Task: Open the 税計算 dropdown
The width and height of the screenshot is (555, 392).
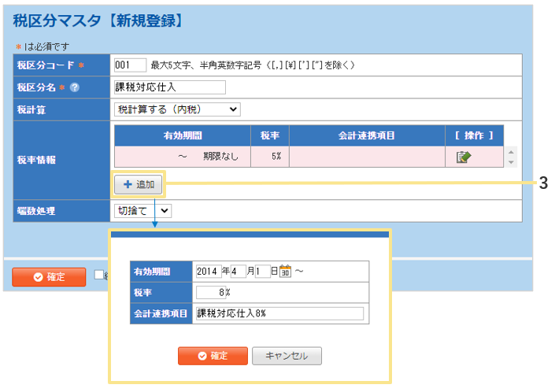Action: [177, 109]
